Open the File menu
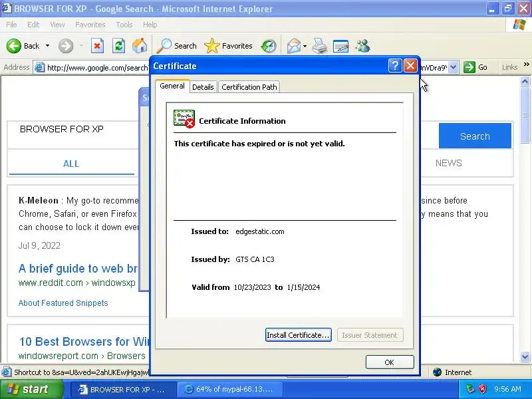The height and width of the screenshot is (399, 532). click(x=11, y=25)
